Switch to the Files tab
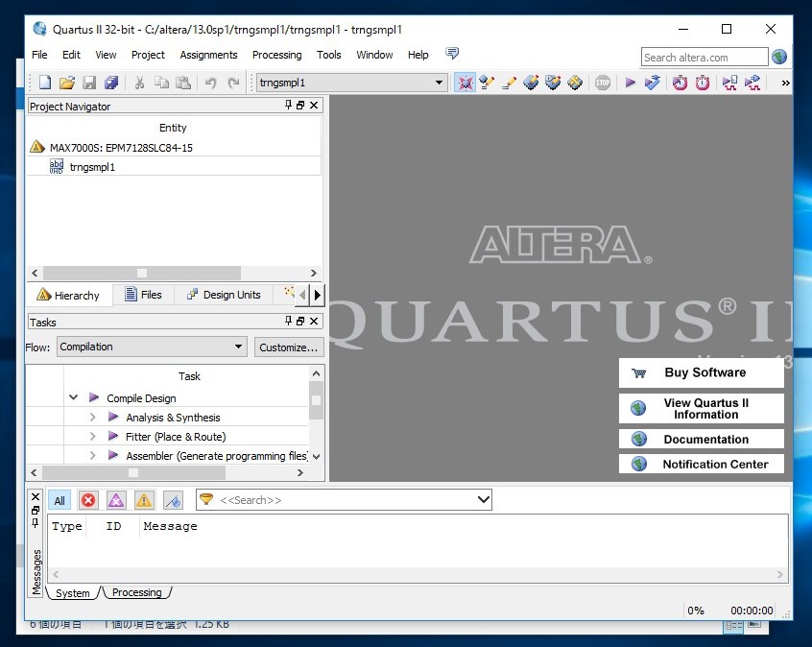812x647 pixels. tap(143, 295)
